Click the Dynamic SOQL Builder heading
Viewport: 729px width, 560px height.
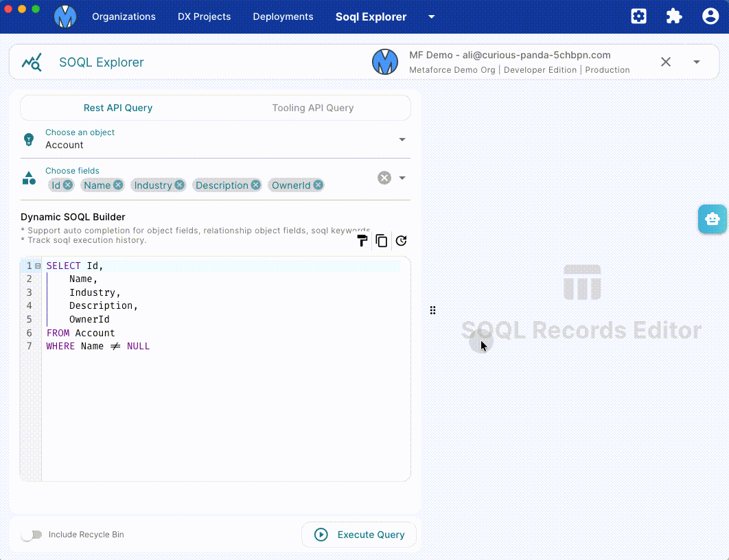coord(73,217)
